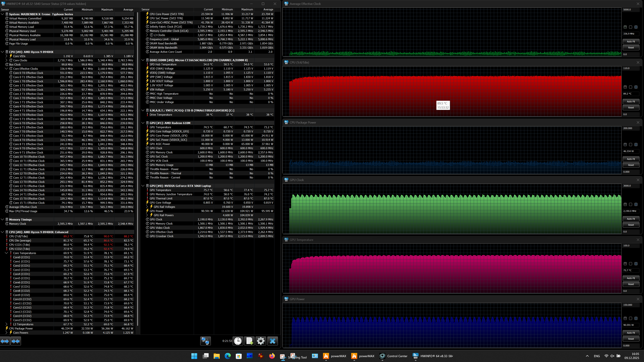This screenshot has height=362, width=644.
Task: Click middle square in GPU Clock graph
Action: [631, 204]
